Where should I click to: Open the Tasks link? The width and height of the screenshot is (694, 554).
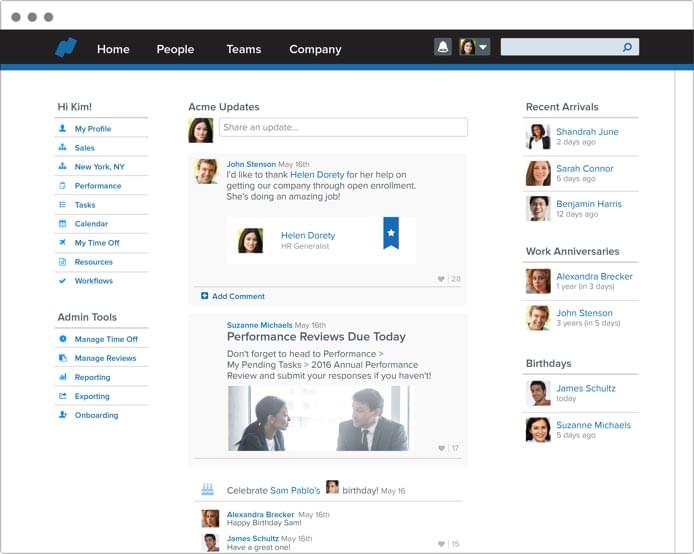click(x=85, y=205)
